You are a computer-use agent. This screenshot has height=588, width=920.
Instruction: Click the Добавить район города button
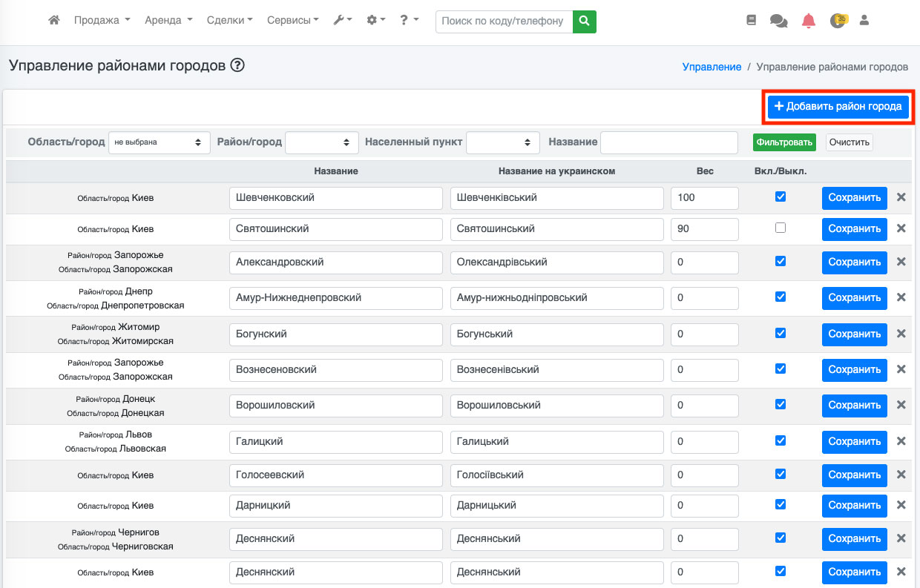point(838,107)
